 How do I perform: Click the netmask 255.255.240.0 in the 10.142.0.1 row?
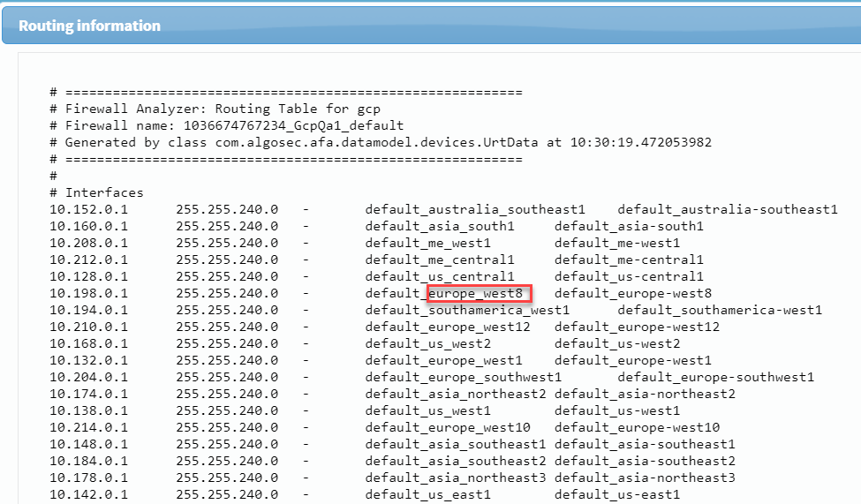click(227, 494)
